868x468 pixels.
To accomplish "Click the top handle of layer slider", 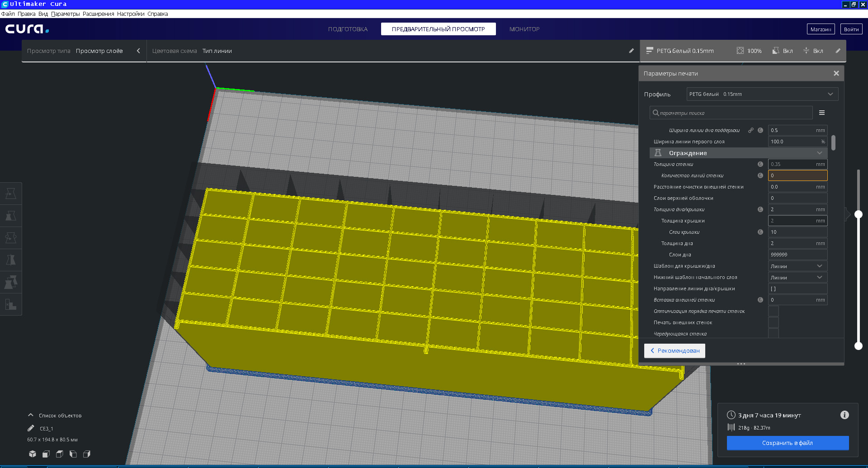I will click(859, 214).
